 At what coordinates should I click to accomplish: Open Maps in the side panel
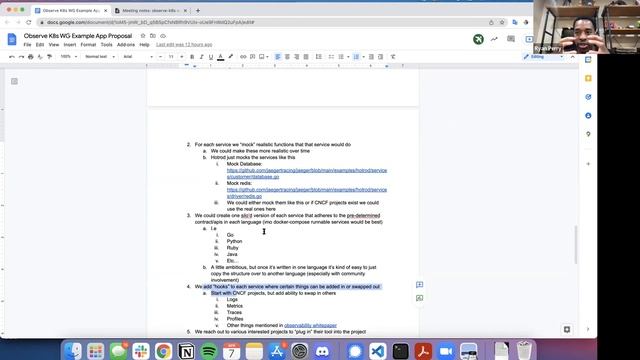pos(588,134)
